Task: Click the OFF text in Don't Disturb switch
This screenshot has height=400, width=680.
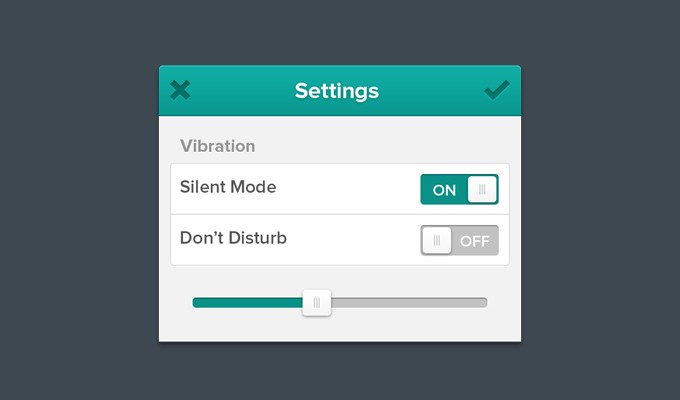Action: coord(475,241)
